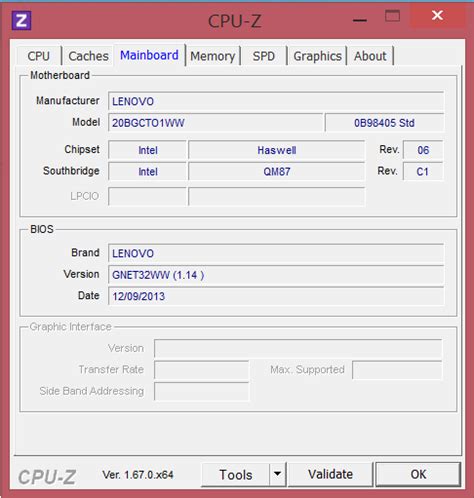Open the Caches tab
Viewport: 474px width, 498px height.
88,56
